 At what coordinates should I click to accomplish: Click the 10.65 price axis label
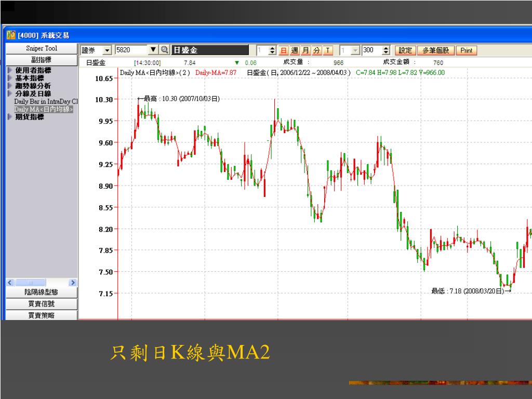coord(104,79)
